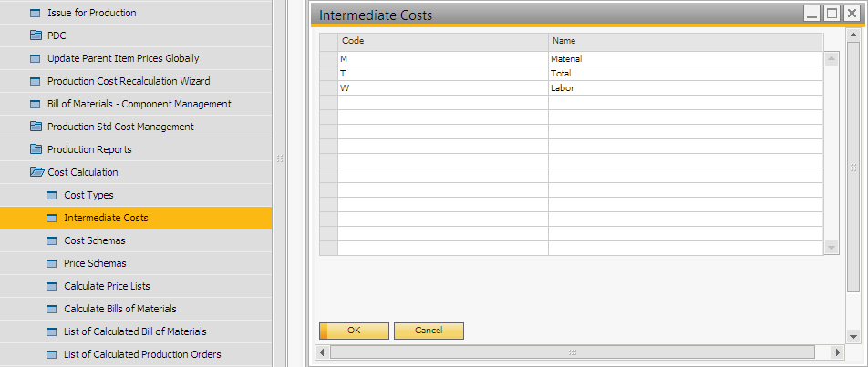The height and width of the screenshot is (367, 868).
Task: Click the table scroll down arrow
Action: [831, 247]
